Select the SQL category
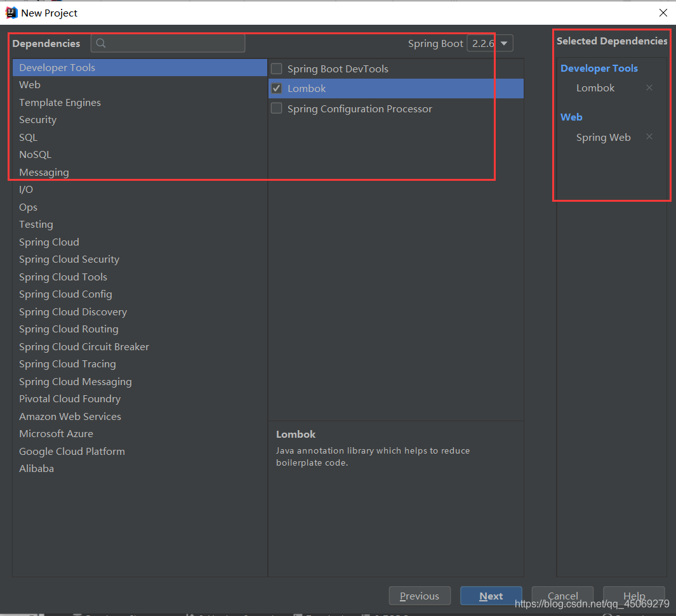Viewport: 676px width, 616px height. pos(140,138)
